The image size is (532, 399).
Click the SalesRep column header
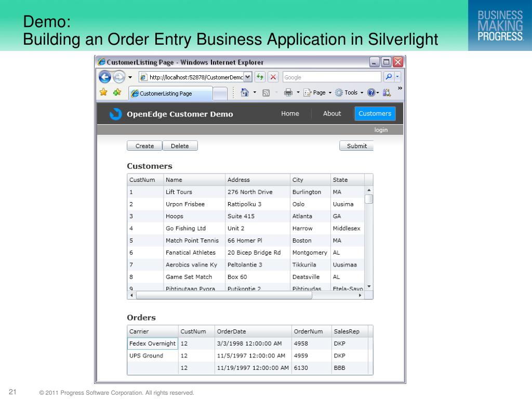click(350, 331)
